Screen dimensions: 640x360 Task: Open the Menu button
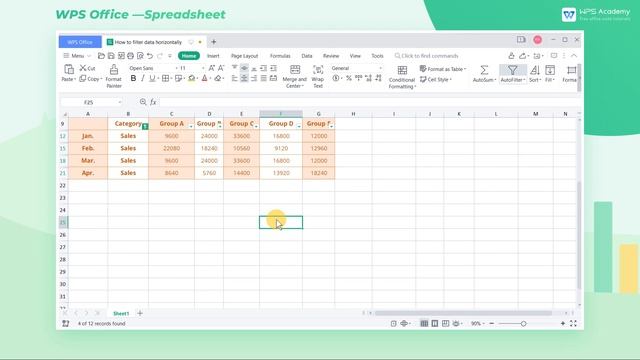tap(77, 56)
